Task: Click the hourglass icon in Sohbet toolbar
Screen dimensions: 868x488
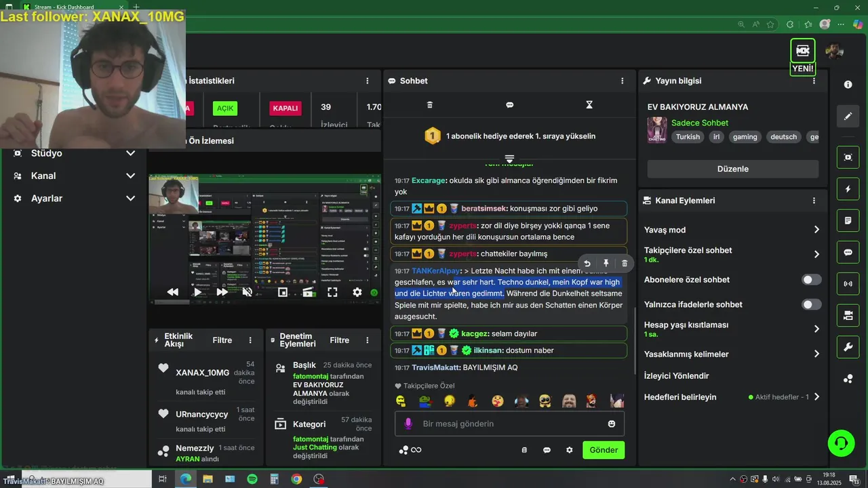Action: (589, 105)
